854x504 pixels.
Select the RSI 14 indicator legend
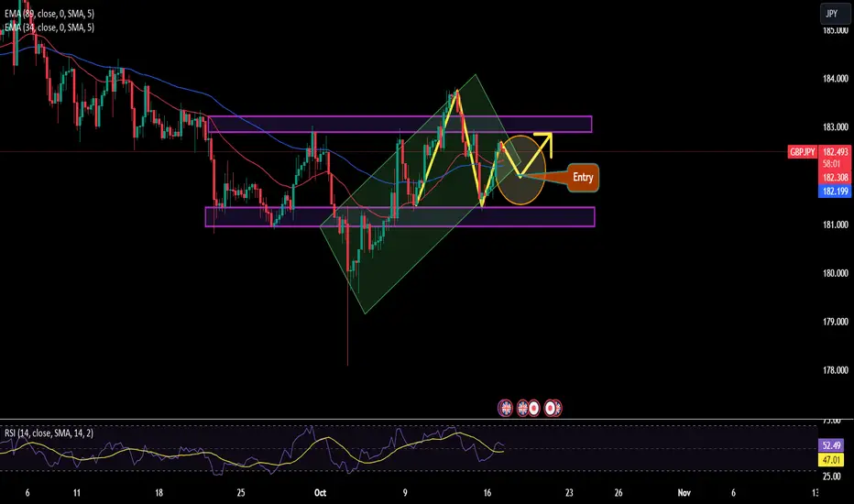tap(49, 433)
